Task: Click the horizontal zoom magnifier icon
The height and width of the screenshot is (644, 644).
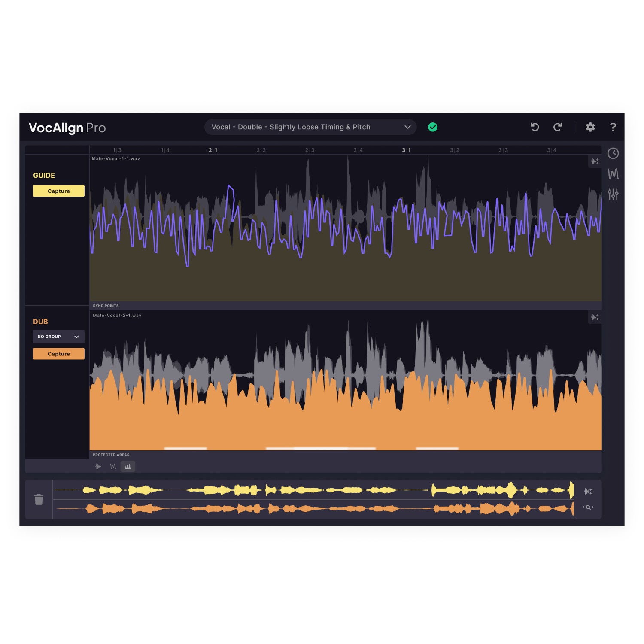Action: [588, 507]
